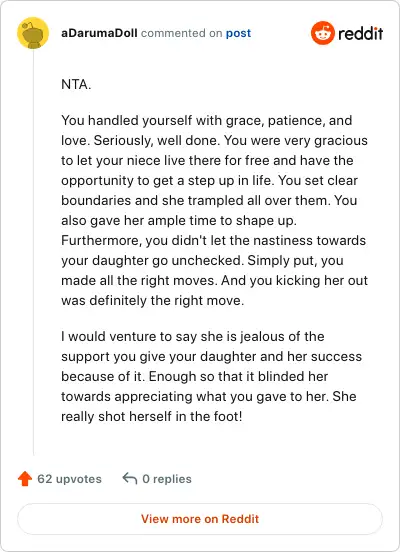
Task: Click the gray "commented on" text
Action: [x=181, y=33]
